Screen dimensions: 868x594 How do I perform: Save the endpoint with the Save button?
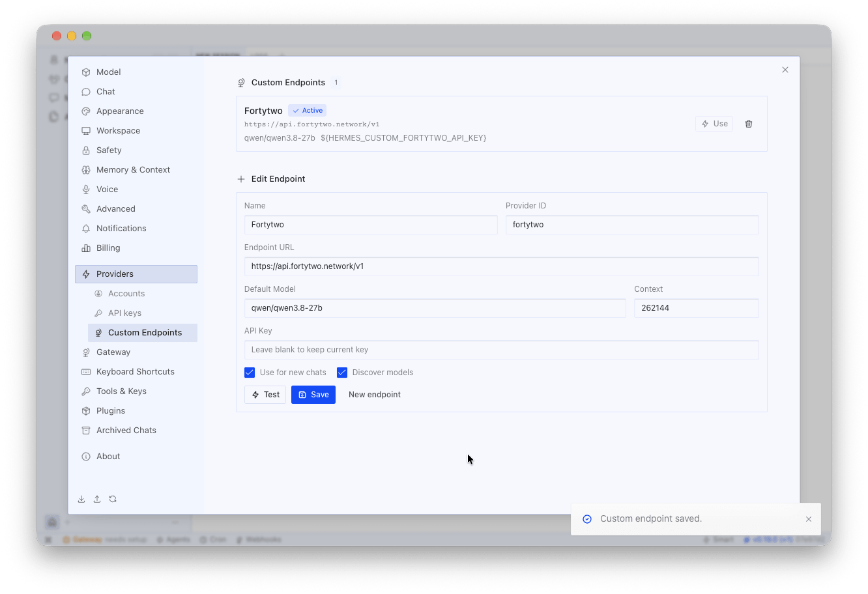(313, 395)
